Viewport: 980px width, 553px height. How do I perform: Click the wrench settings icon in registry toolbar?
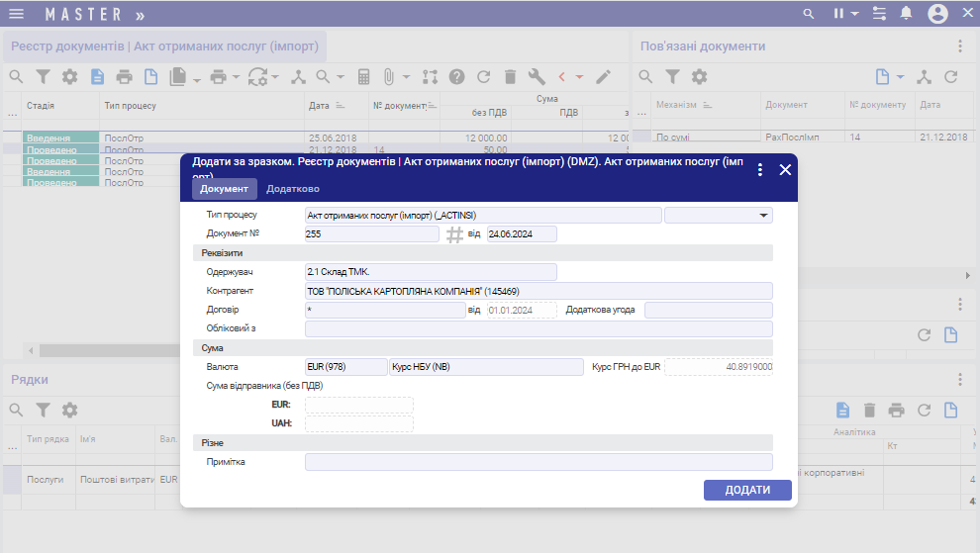[538, 77]
